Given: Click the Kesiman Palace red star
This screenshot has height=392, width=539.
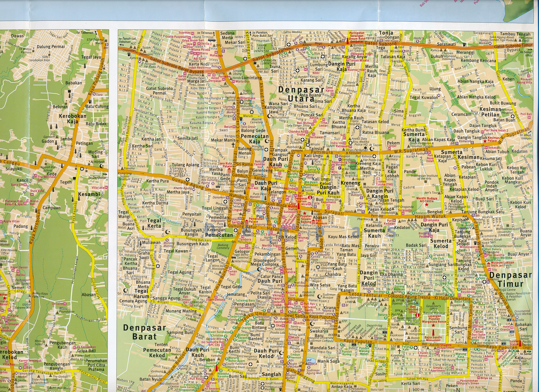Looking at the screenshot, I should click(x=485, y=141).
